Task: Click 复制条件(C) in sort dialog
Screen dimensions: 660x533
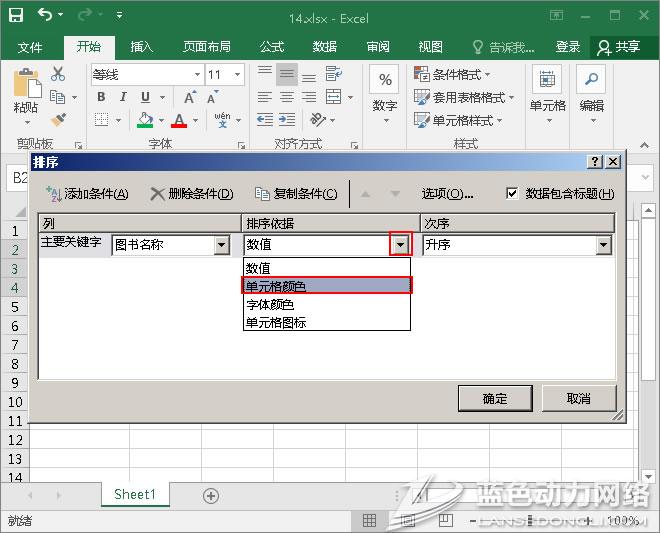Action: (x=296, y=194)
